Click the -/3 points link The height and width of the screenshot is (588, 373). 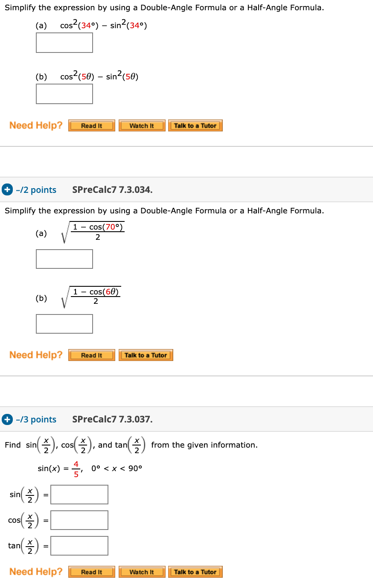[x=36, y=419]
